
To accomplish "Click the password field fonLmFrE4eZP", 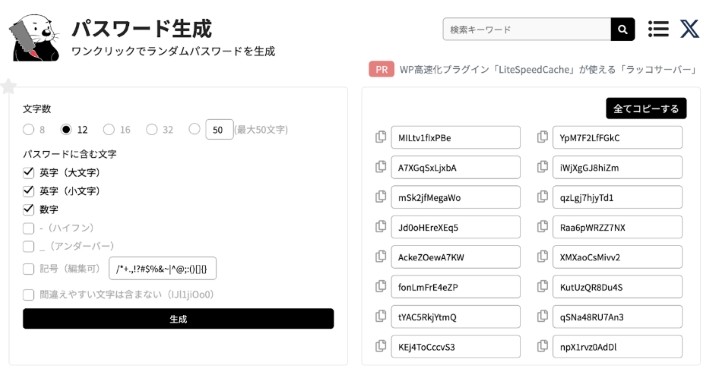I will (x=456, y=287).
